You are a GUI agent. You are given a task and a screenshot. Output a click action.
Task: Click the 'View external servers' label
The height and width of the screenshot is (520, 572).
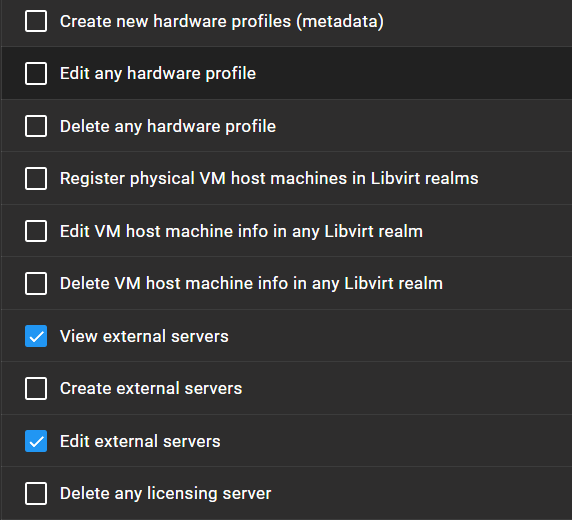[x=144, y=336]
